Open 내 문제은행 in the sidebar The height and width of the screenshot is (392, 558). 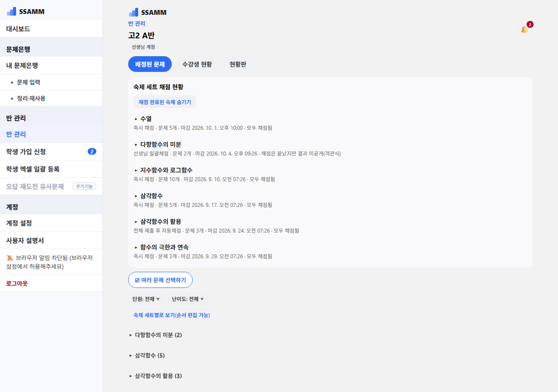tap(51, 65)
